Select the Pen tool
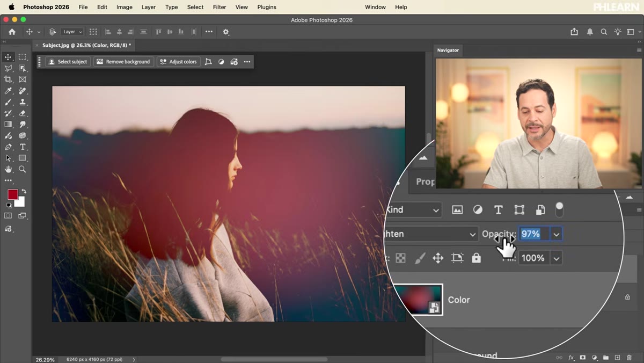Viewport: 644px width, 363px height. click(x=8, y=147)
